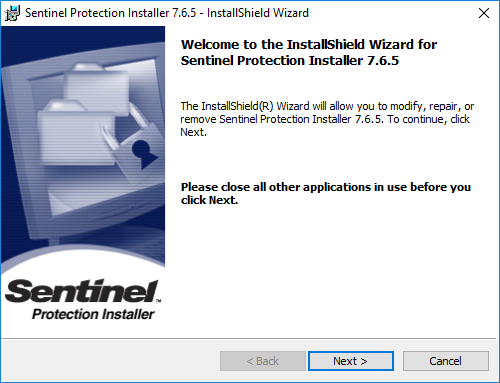Click the Protection Installer caption under logo

coord(93,314)
